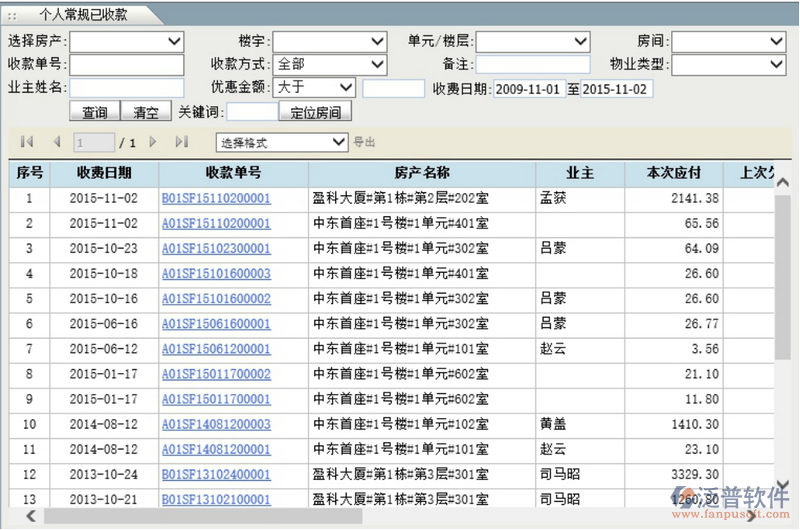Expand the 优惠金额 comparison dropdown 大于
Viewport: 800px width, 530px height.
[314, 88]
